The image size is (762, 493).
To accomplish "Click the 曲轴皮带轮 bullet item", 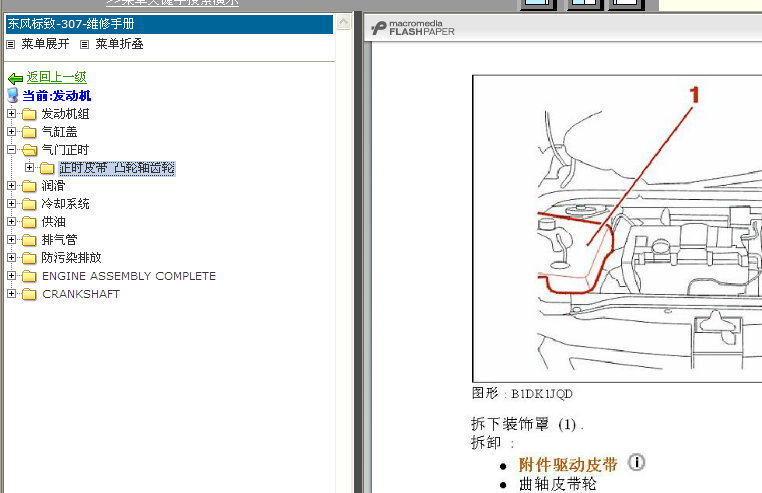I will coord(557,484).
